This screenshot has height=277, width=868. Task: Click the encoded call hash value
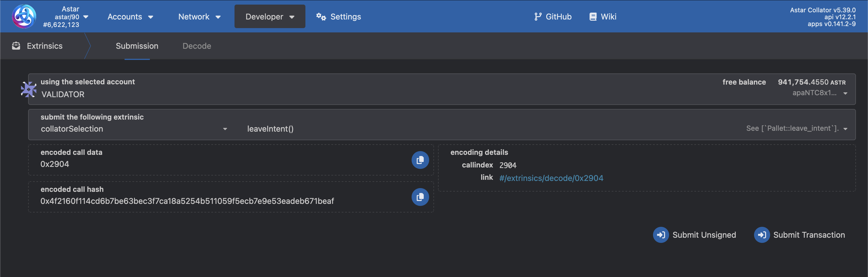187,201
